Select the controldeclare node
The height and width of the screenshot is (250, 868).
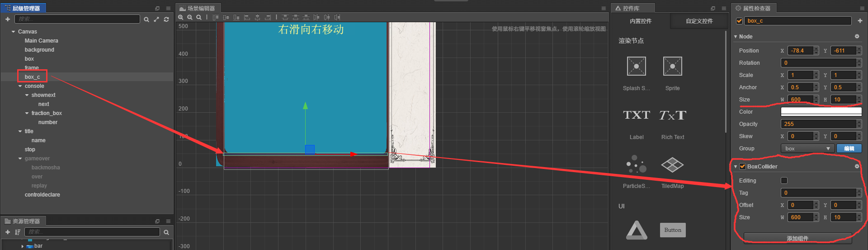[42, 195]
